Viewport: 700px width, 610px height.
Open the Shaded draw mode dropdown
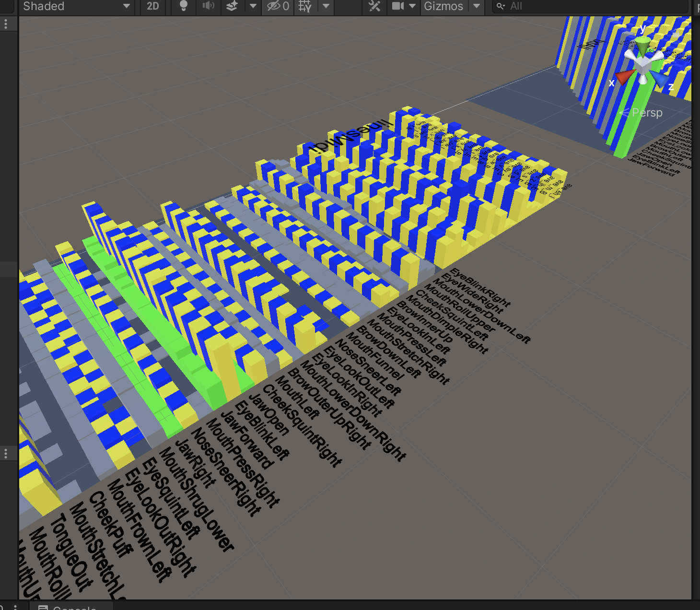[76, 6]
